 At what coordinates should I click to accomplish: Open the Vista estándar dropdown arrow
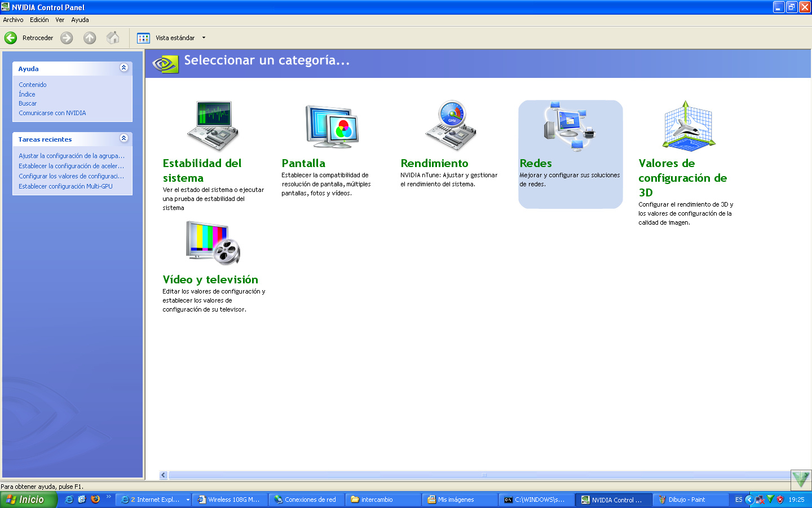pyautogui.click(x=204, y=38)
